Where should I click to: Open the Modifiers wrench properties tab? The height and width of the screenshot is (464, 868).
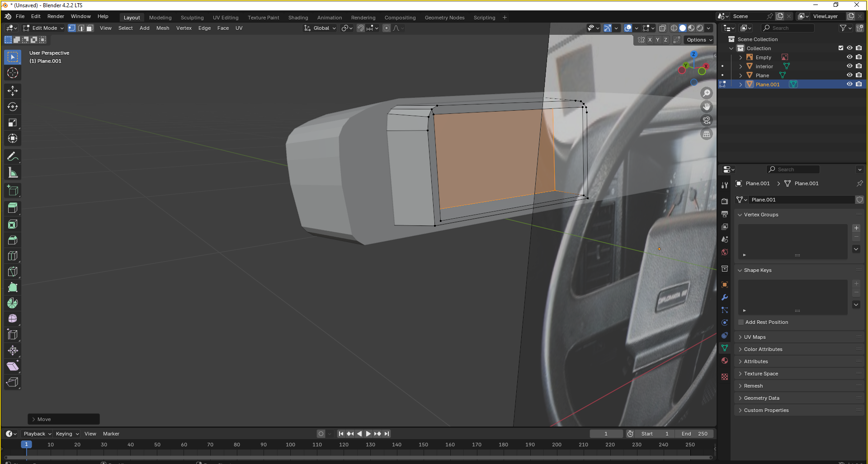(725, 297)
